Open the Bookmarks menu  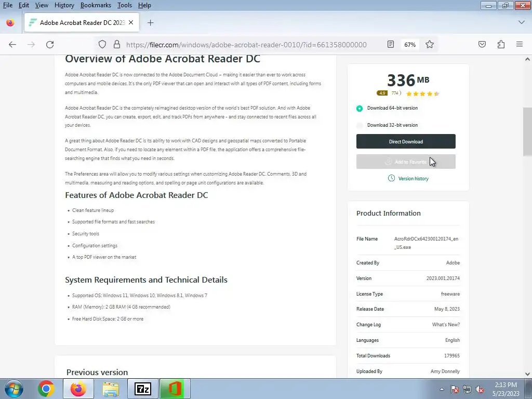tap(96, 5)
